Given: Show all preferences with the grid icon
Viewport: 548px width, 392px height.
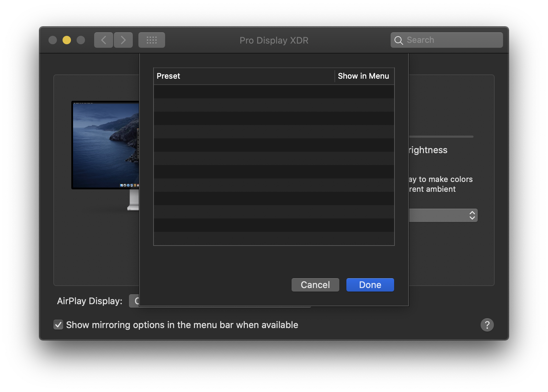Looking at the screenshot, I should 152,40.
